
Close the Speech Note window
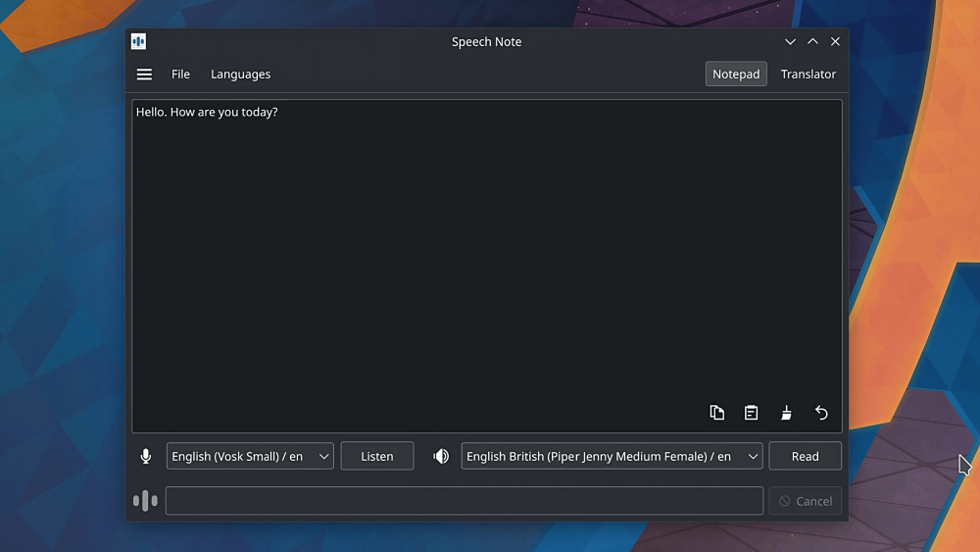835,42
